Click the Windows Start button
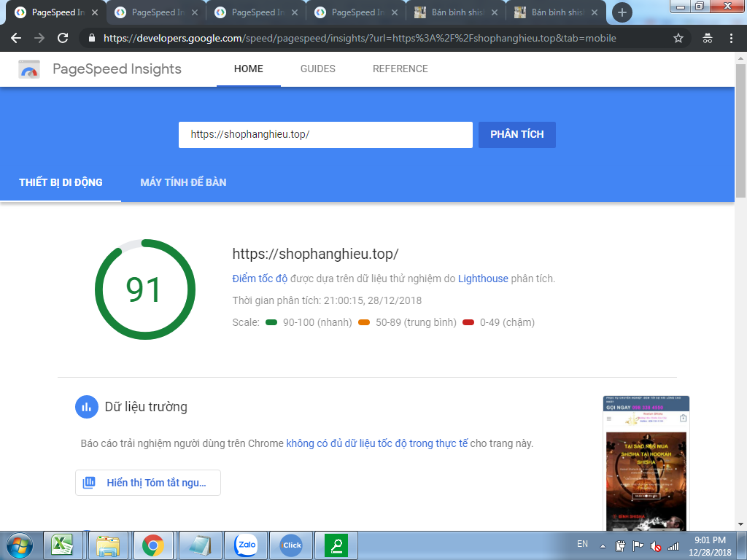 [20, 545]
